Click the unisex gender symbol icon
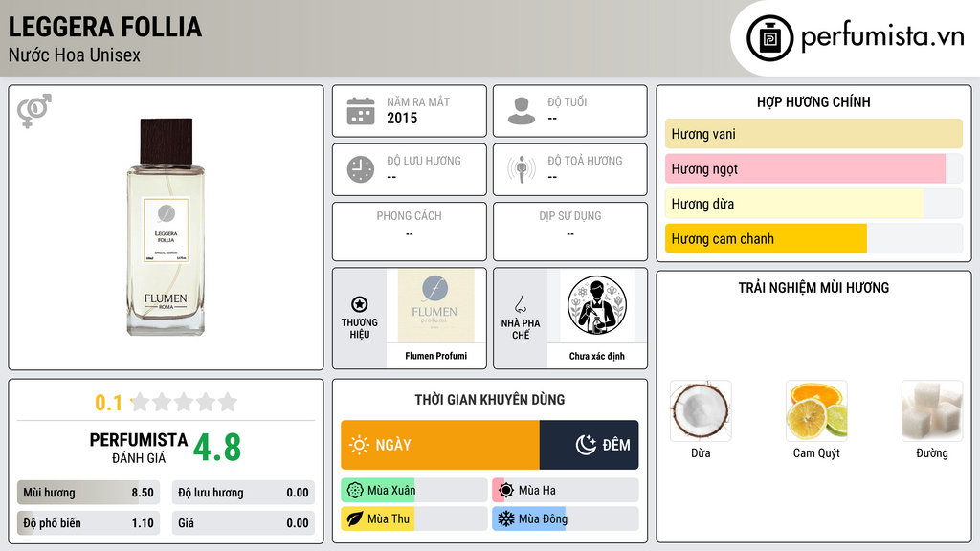The width and height of the screenshot is (980, 551). point(34,111)
